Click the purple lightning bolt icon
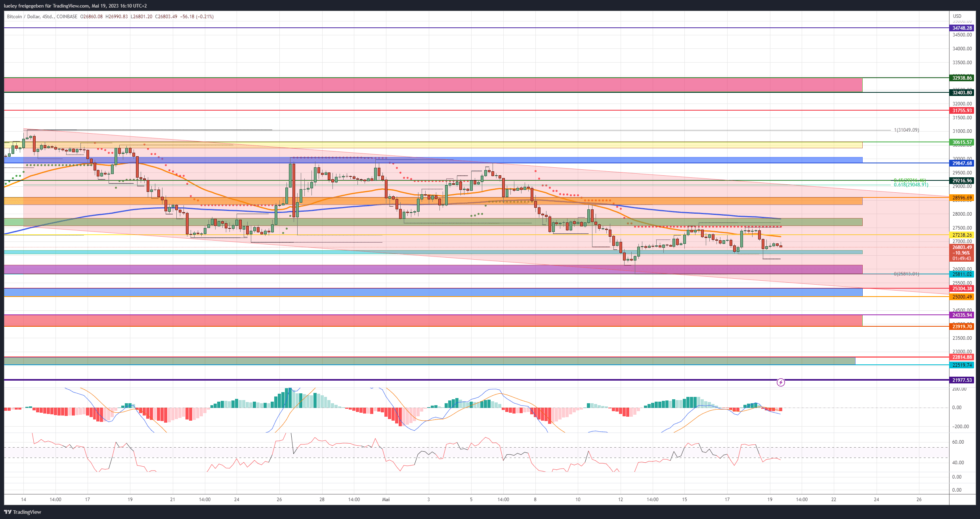 tap(781, 383)
